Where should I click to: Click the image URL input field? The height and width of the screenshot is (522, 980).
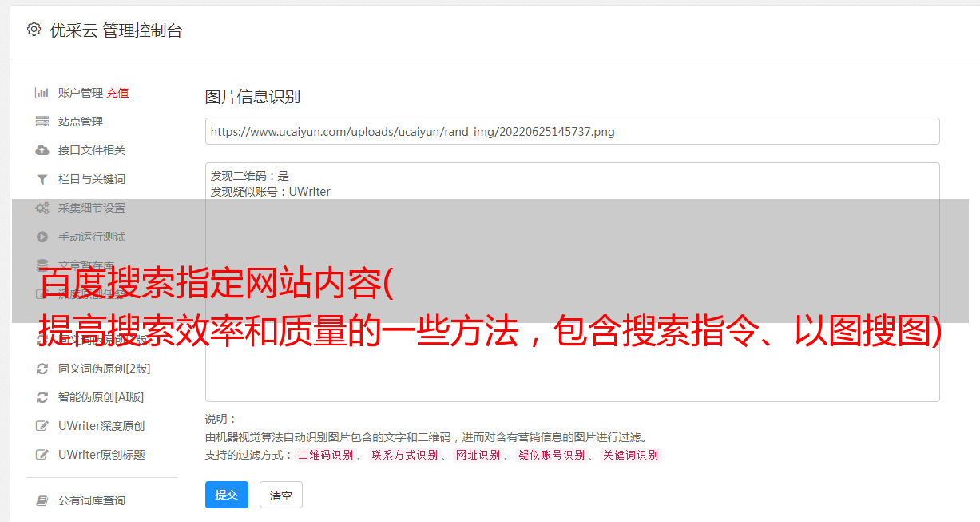tap(572, 131)
